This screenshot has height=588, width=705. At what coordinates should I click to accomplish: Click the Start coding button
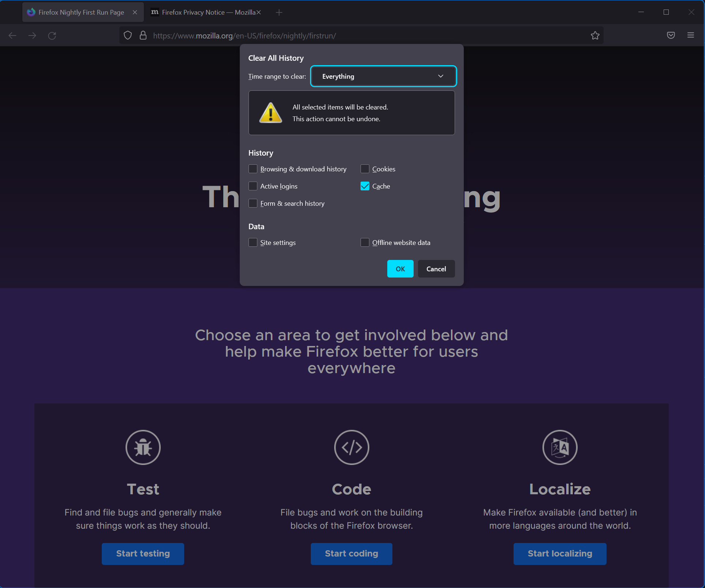click(x=351, y=554)
